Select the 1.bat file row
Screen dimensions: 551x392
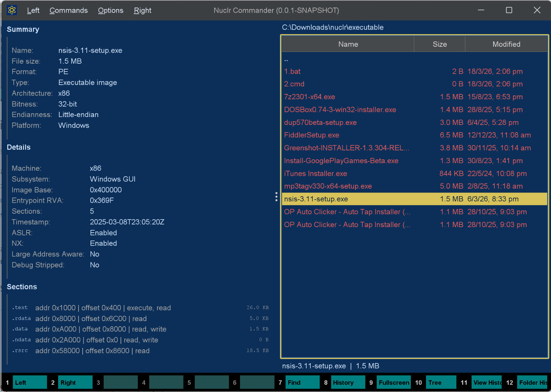click(x=415, y=72)
